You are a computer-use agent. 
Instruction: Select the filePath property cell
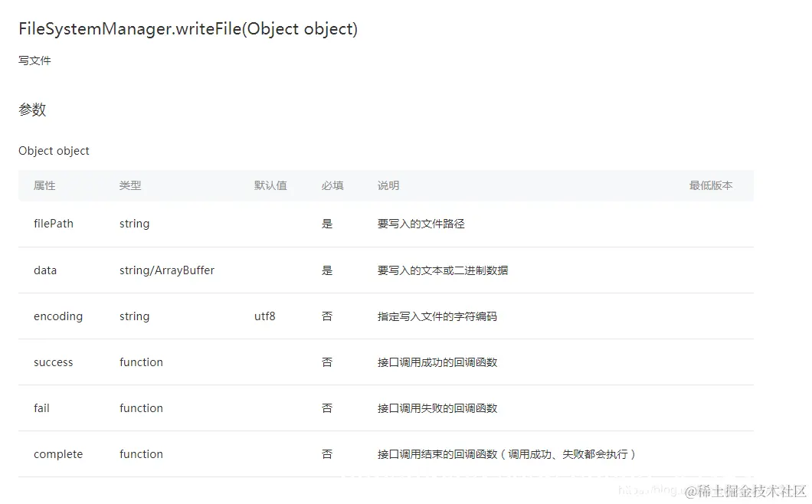[x=54, y=224]
